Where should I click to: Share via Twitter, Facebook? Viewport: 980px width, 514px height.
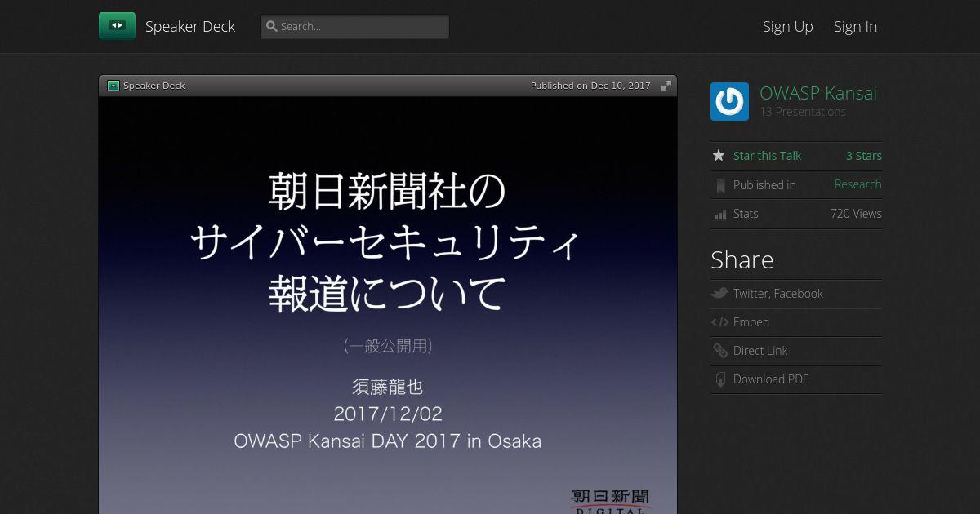(x=777, y=294)
